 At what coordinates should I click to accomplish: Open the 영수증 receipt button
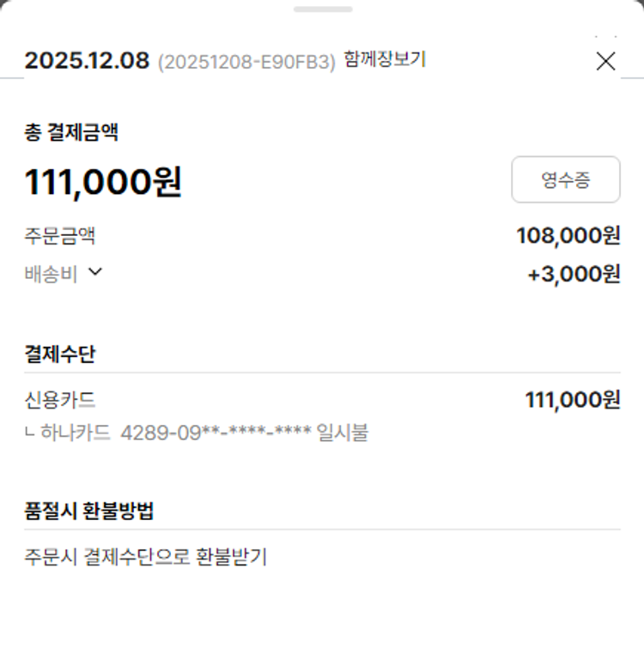[565, 179]
